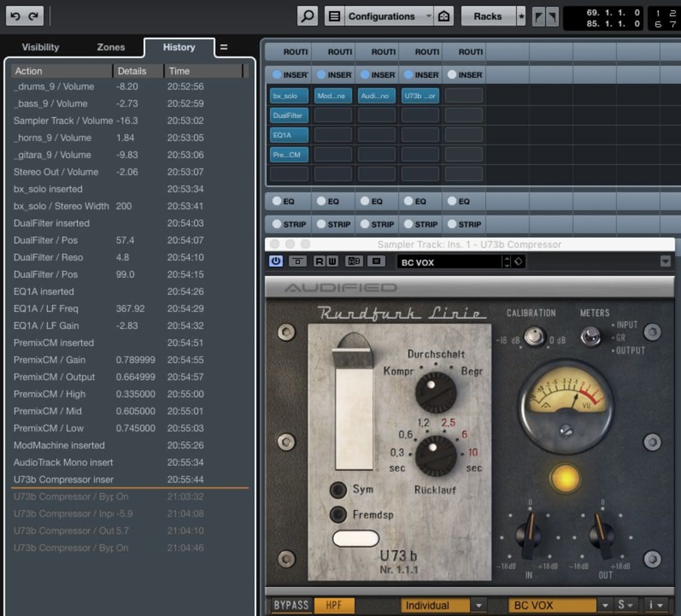Click the configurations list icon
The image size is (681, 616).
coord(335,16)
